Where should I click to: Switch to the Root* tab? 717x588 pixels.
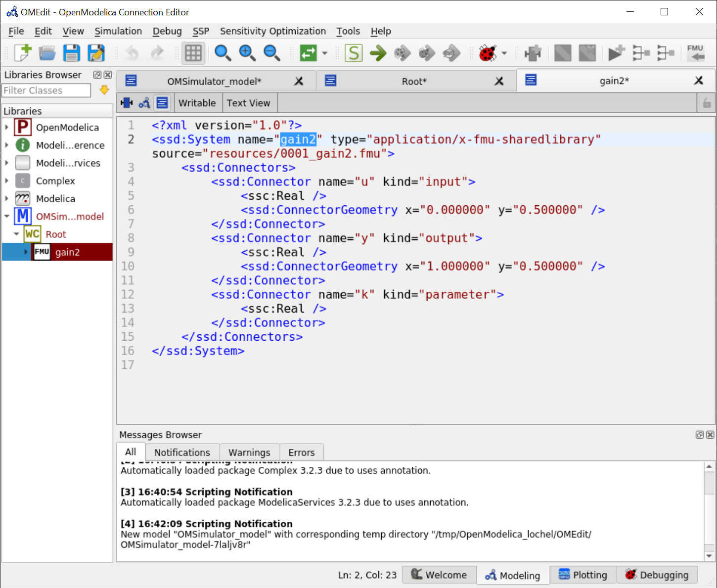point(414,81)
